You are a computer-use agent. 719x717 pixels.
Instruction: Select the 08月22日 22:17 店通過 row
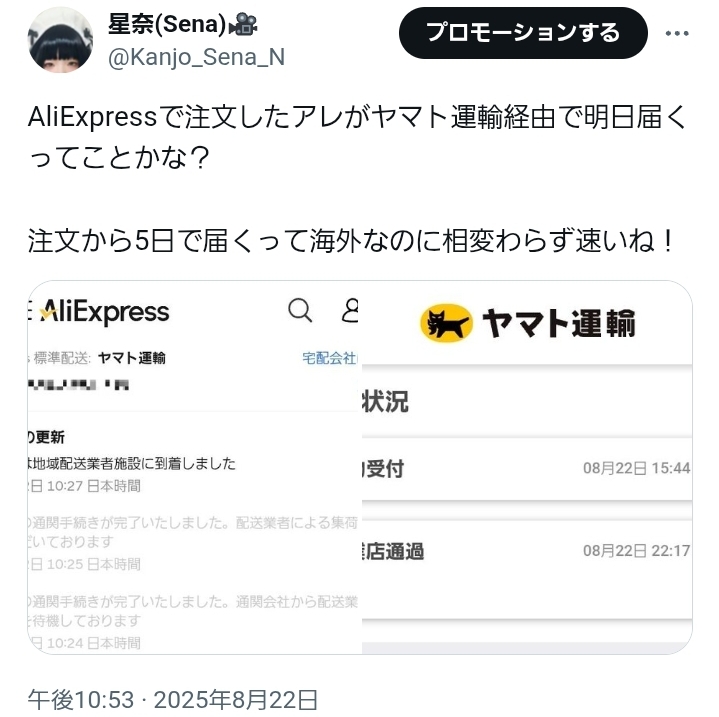[527, 551]
